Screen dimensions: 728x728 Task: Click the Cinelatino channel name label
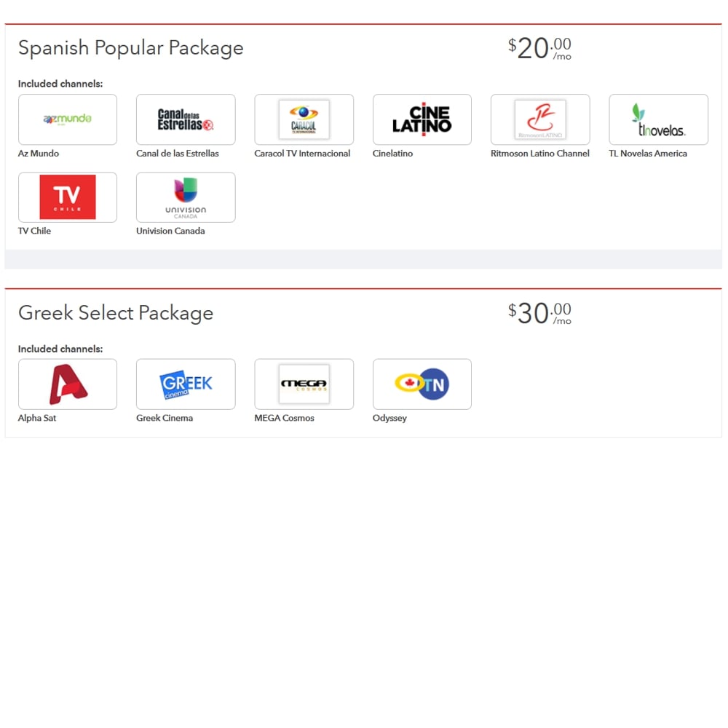point(392,154)
